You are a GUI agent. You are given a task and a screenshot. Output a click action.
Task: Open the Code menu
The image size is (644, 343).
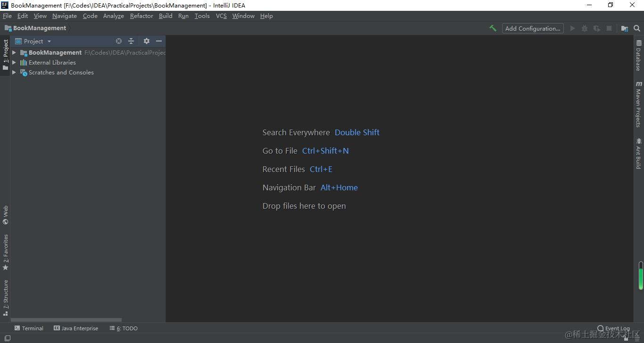[90, 16]
